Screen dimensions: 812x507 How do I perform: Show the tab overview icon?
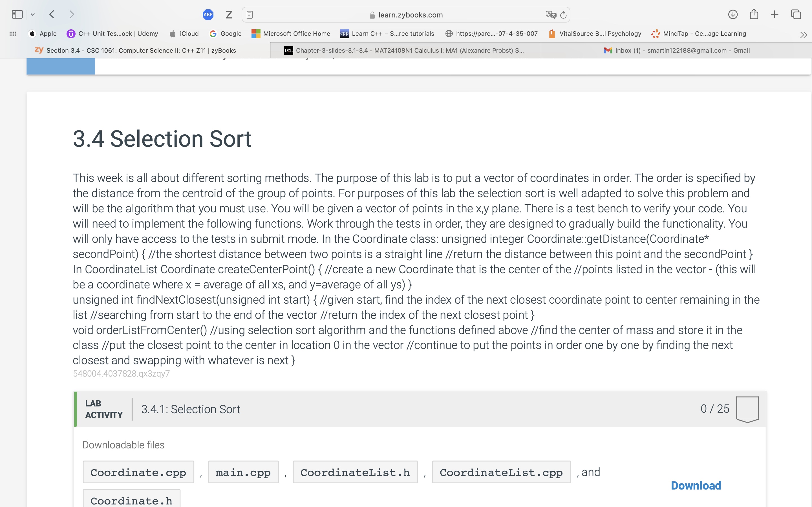[x=796, y=14]
